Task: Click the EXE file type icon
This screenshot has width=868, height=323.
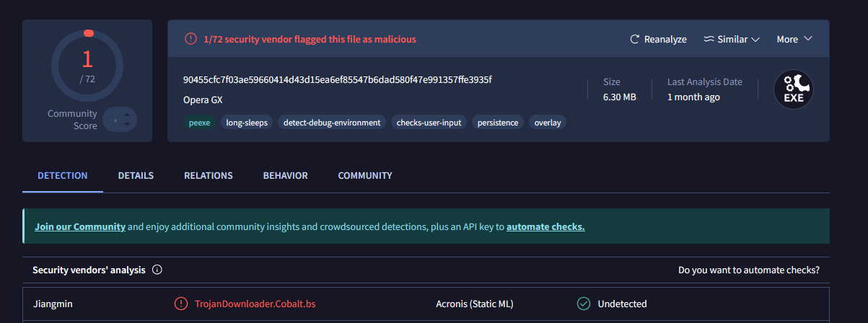Action: [x=793, y=90]
